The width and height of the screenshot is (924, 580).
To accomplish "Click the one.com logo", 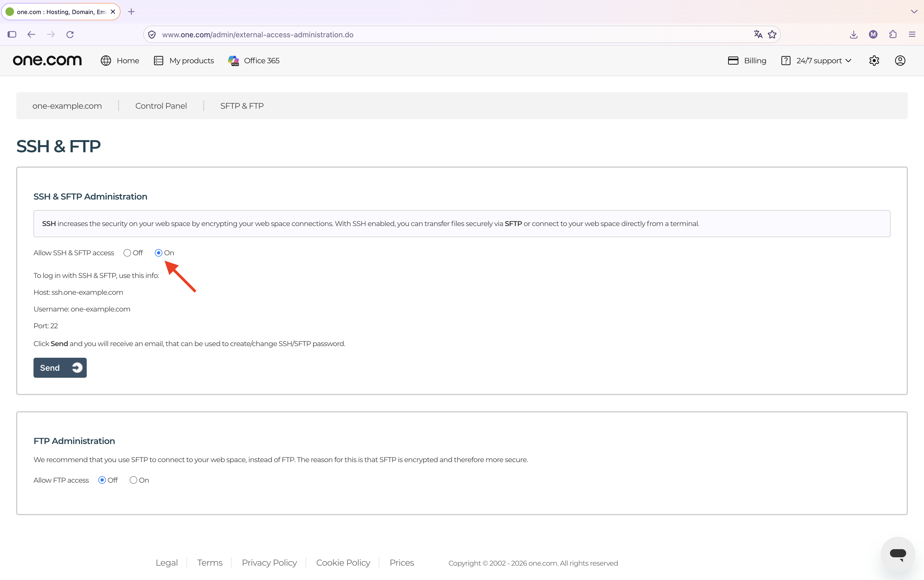I will (x=47, y=61).
